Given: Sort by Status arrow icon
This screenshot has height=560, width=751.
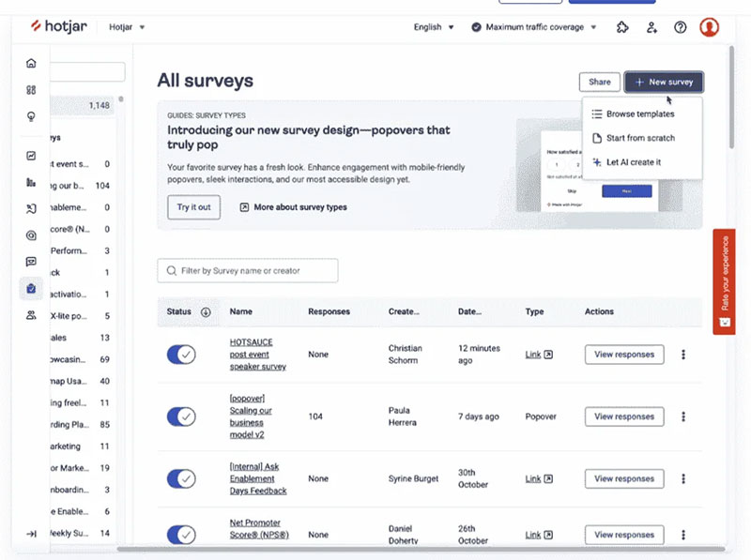Looking at the screenshot, I should [x=206, y=312].
